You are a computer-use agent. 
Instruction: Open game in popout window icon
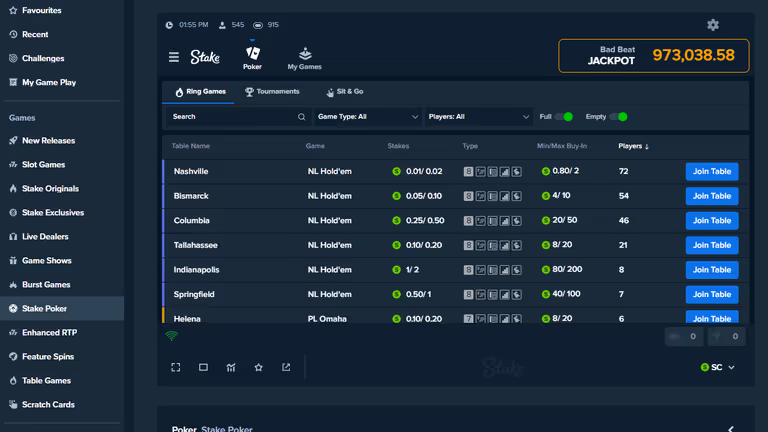pos(286,367)
